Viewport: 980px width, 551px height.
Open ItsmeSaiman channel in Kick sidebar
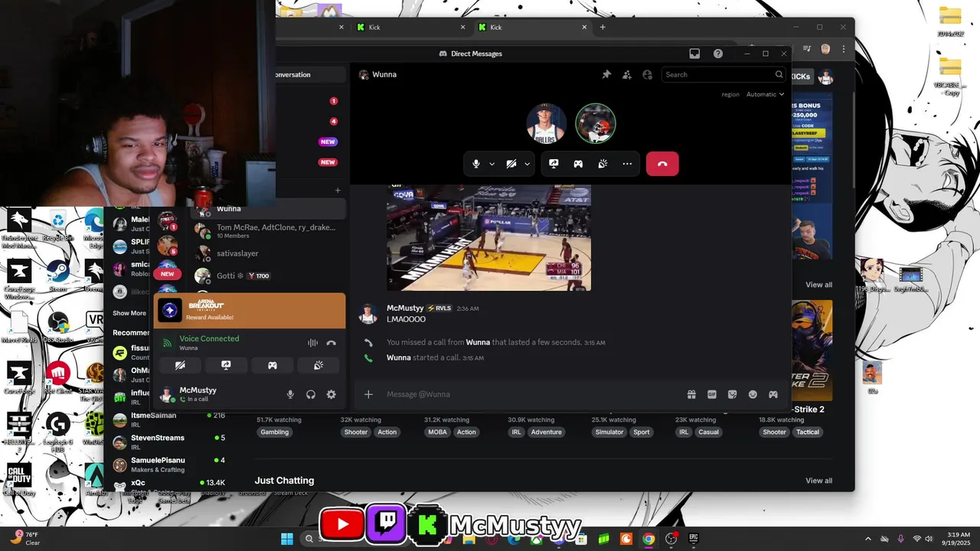point(168,419)
